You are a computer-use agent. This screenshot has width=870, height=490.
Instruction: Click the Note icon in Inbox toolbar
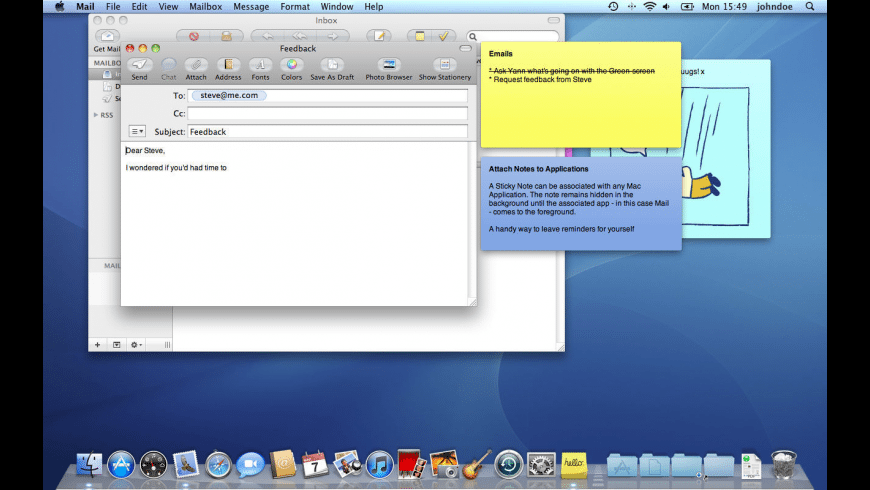419,36
